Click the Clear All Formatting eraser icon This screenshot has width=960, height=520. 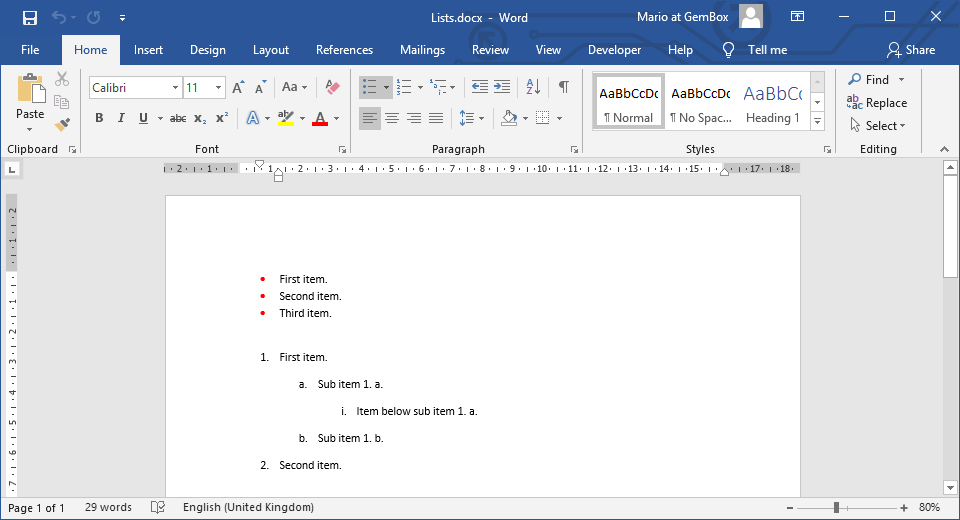(333, 88)
